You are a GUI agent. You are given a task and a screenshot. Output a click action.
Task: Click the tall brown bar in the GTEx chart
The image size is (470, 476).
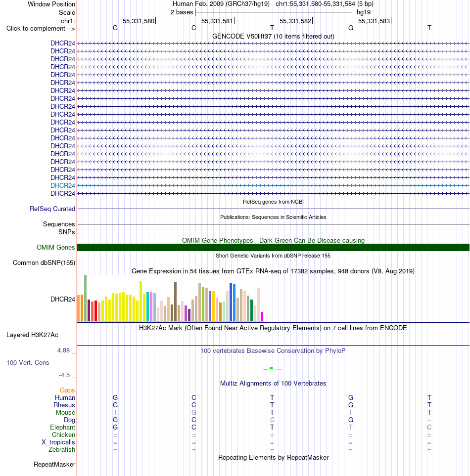click(x=175, y=302)
